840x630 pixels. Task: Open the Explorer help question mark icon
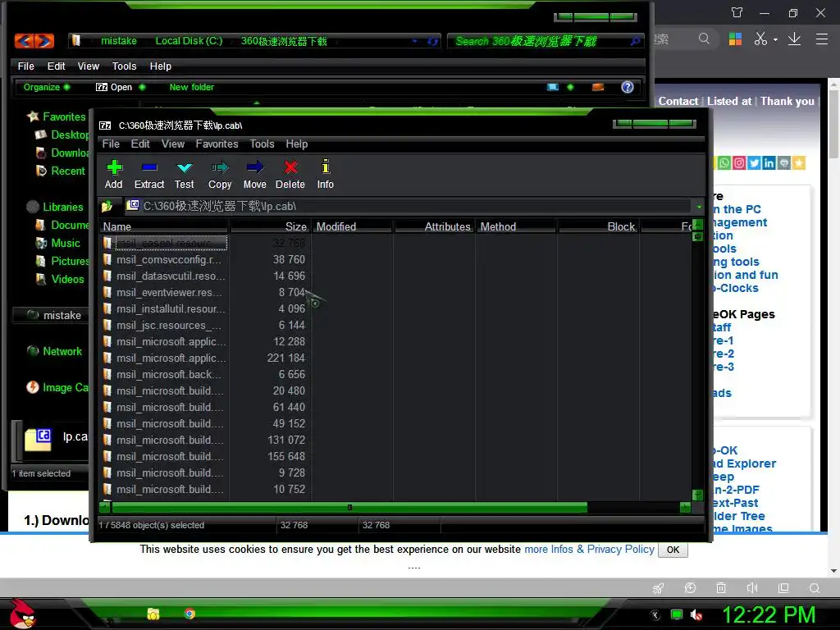click(x=628, y=87)
